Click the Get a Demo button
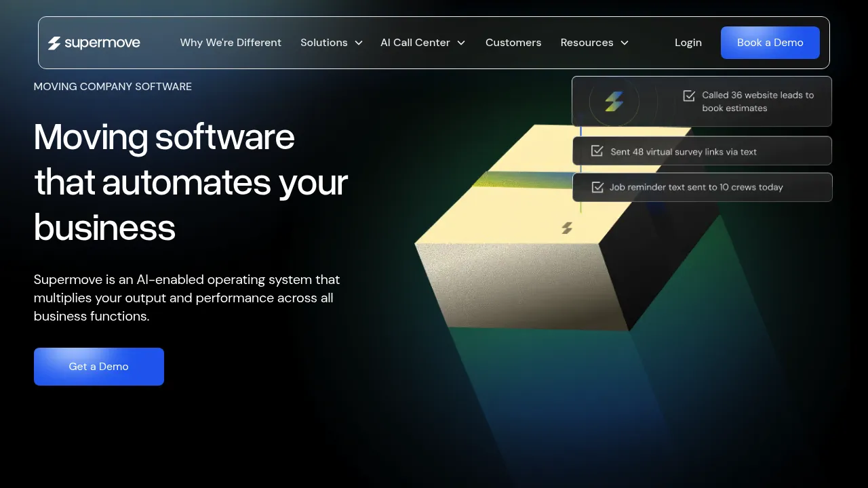This screenshot has height=488, width=868. pos(99,367)
